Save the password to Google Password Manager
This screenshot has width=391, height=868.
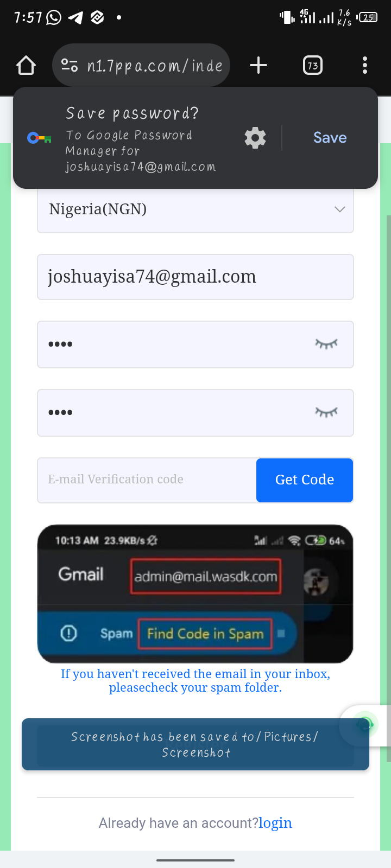coord(330,138)
